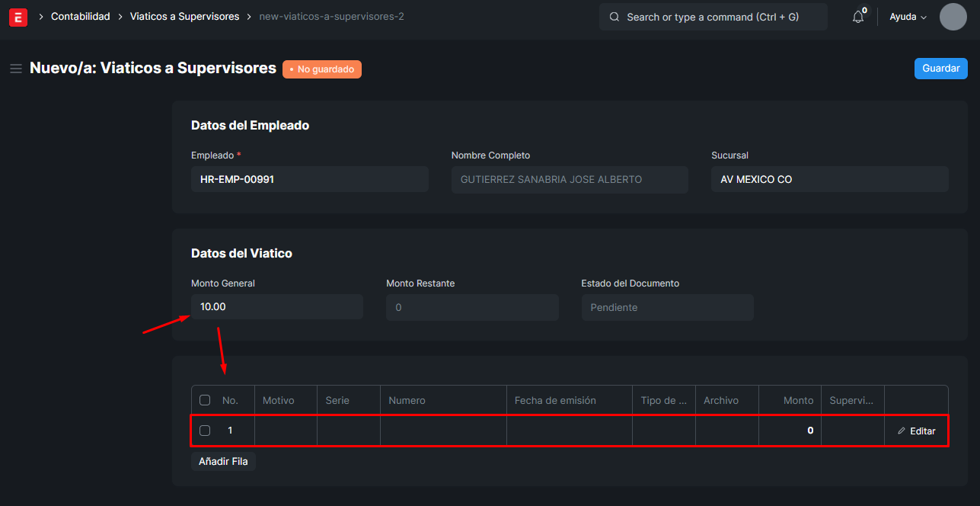Check the row 1 checkbox
Image resolution: width=980 pixels, height=506 pixels.
[205, 431]
